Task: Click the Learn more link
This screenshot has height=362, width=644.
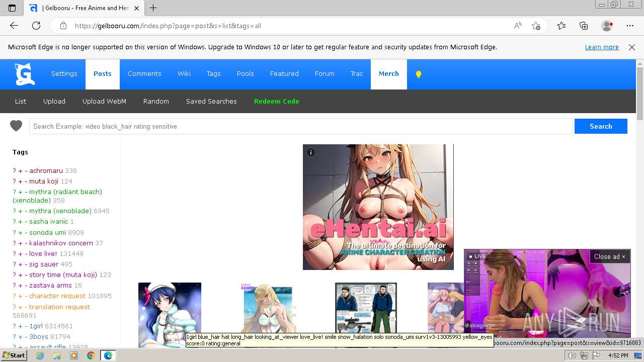Action: coord(602,47)
